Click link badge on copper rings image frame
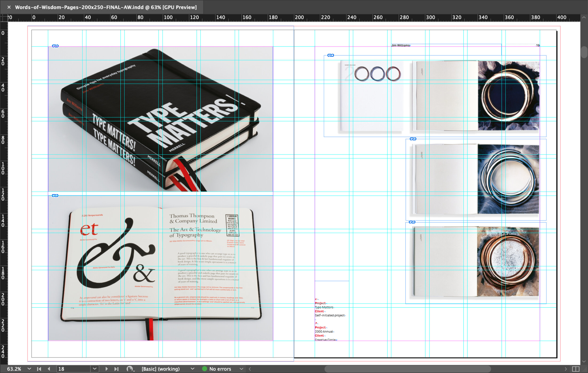588x373 pixels. click(x=412, y=222)
